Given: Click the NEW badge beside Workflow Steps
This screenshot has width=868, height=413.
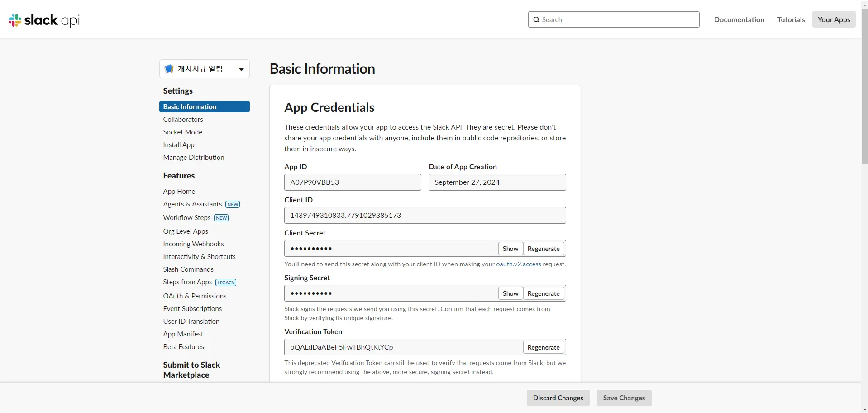Looking at the screenshot, I should [x=221, y=218].
